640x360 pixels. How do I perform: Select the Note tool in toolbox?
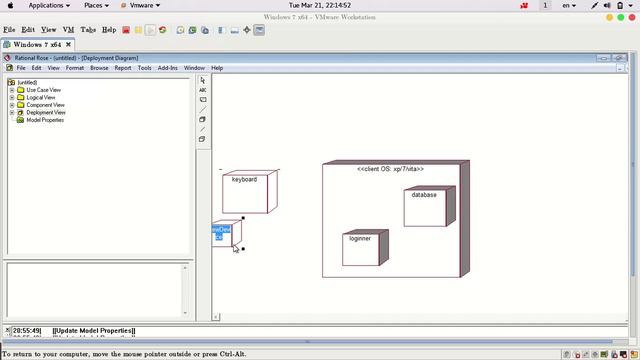[x=203, y=100]
